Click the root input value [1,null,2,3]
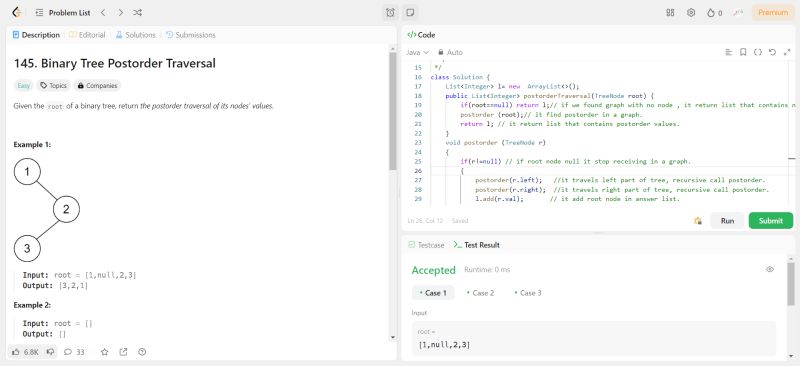 coord(444,345)
